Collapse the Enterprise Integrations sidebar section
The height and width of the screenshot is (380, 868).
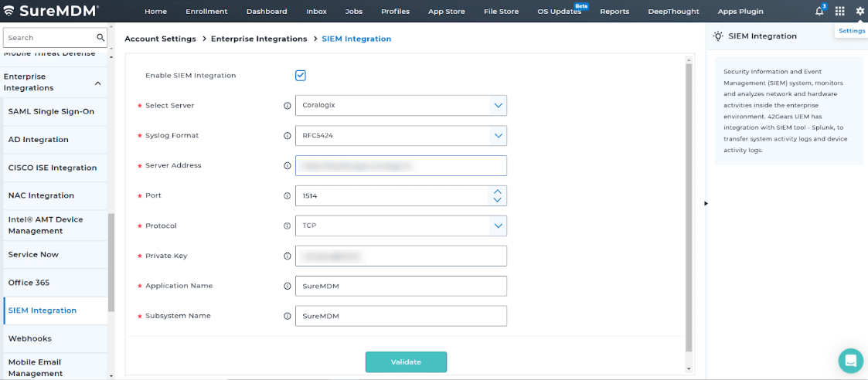(x=98, y=83)
